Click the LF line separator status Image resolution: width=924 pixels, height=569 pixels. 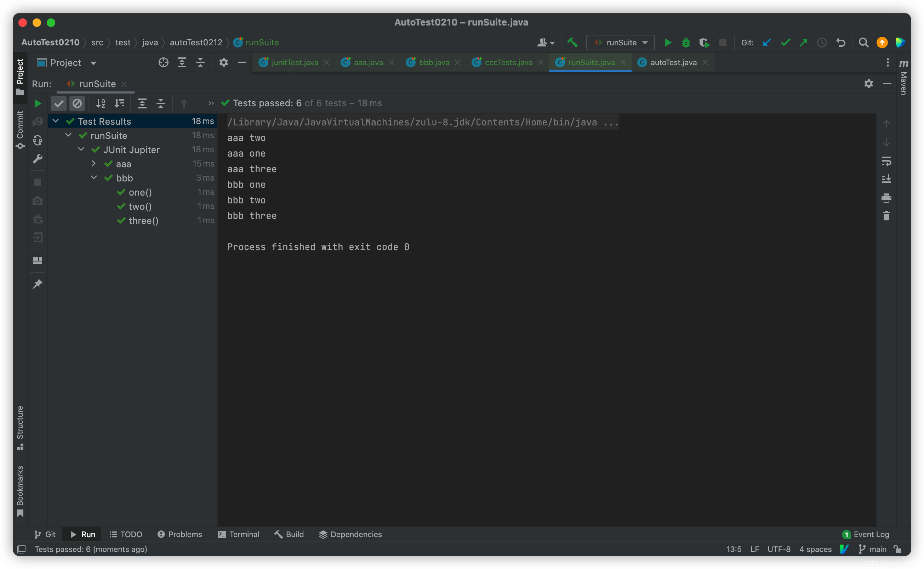point(754,549)
